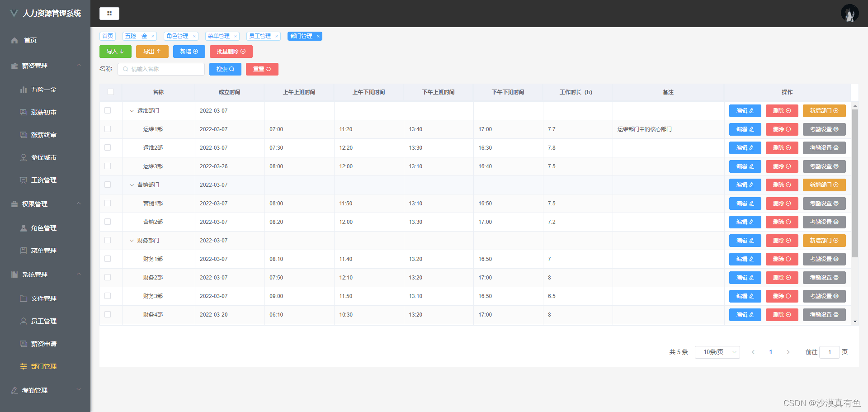Click the 菜单管理 sidebar icon
Viewport: 868px width, 412px height.
coord(24,251)
